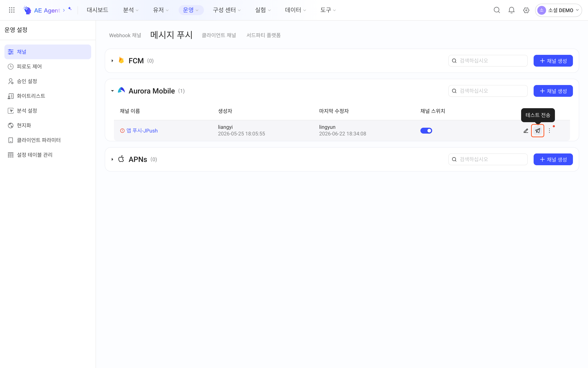Toggle the 앱 푸시-JPush channel switch off
Screen dimensions: 588x368
(x=426, y=131)
